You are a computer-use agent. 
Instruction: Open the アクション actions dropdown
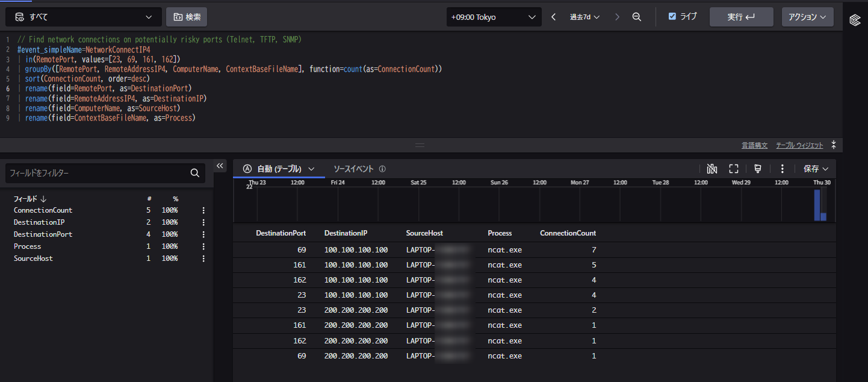[807, 17]
